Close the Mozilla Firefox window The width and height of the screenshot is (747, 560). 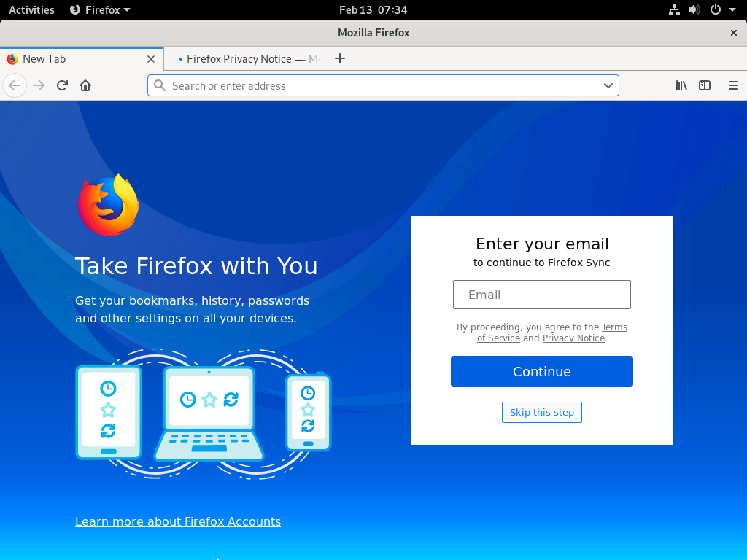(x=734, y=33)
